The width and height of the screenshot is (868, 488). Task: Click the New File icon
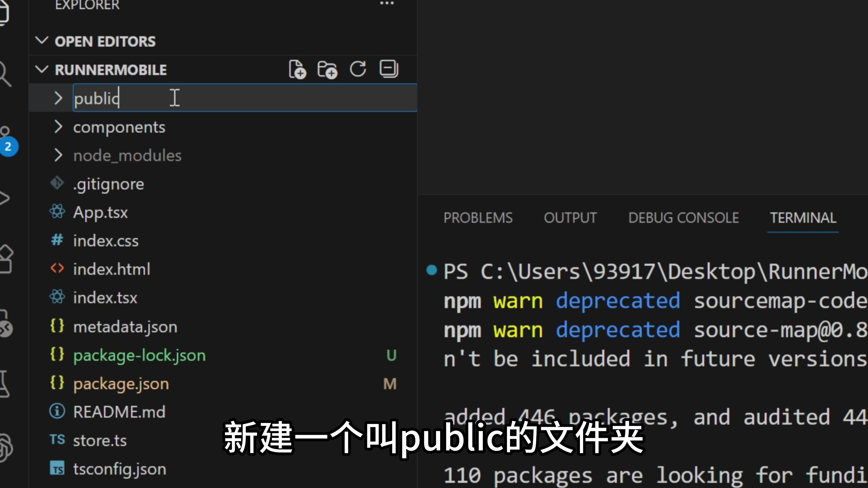pyautogui.click(x=297, y=70)
